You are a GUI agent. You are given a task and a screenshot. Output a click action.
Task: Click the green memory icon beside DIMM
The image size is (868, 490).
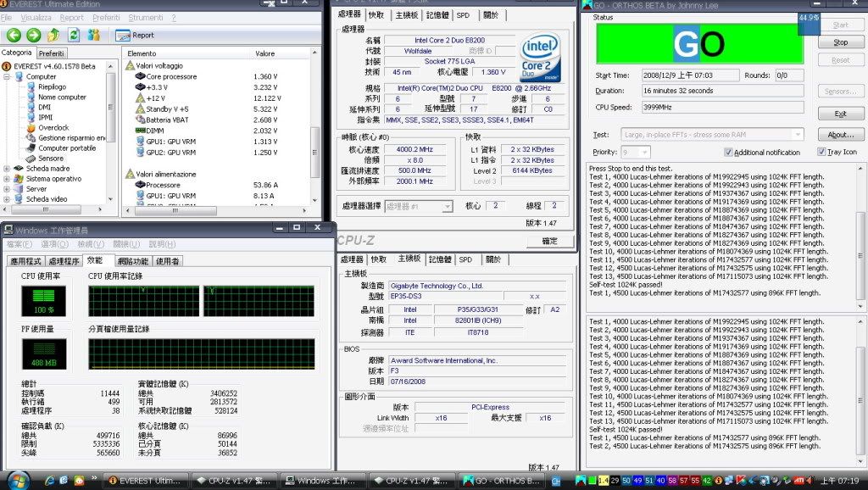tap(141, 131)
